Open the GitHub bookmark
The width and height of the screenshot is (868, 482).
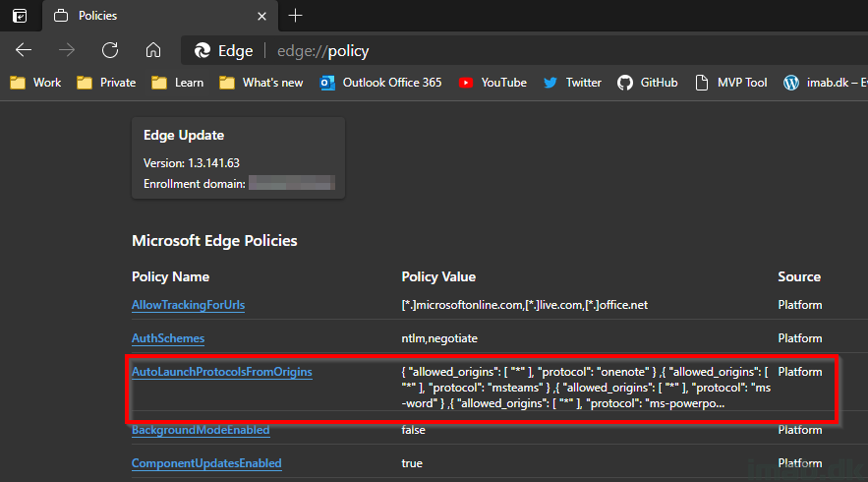[648, 83]
